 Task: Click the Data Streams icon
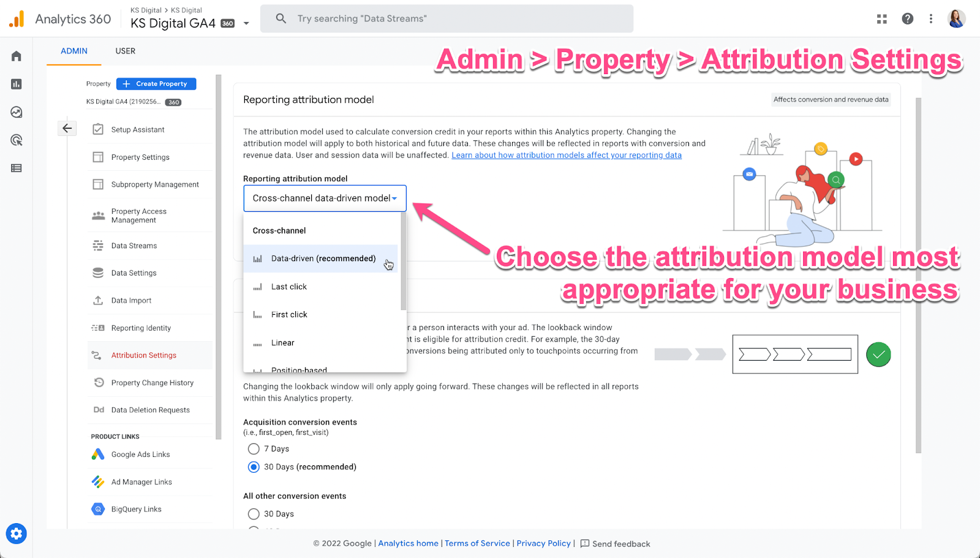pyautogui.click(x=98, y=246)
